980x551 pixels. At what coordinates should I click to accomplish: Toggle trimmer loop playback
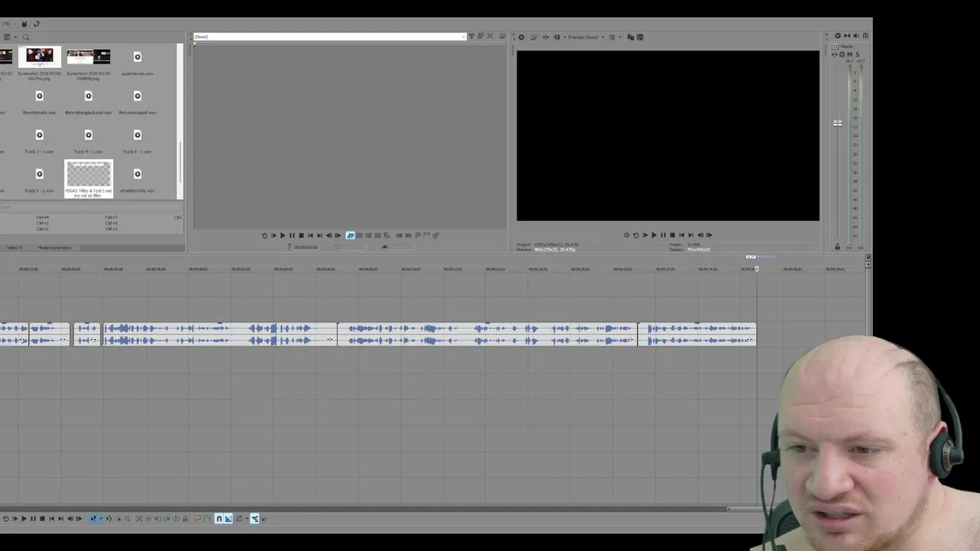pos(265,235)
